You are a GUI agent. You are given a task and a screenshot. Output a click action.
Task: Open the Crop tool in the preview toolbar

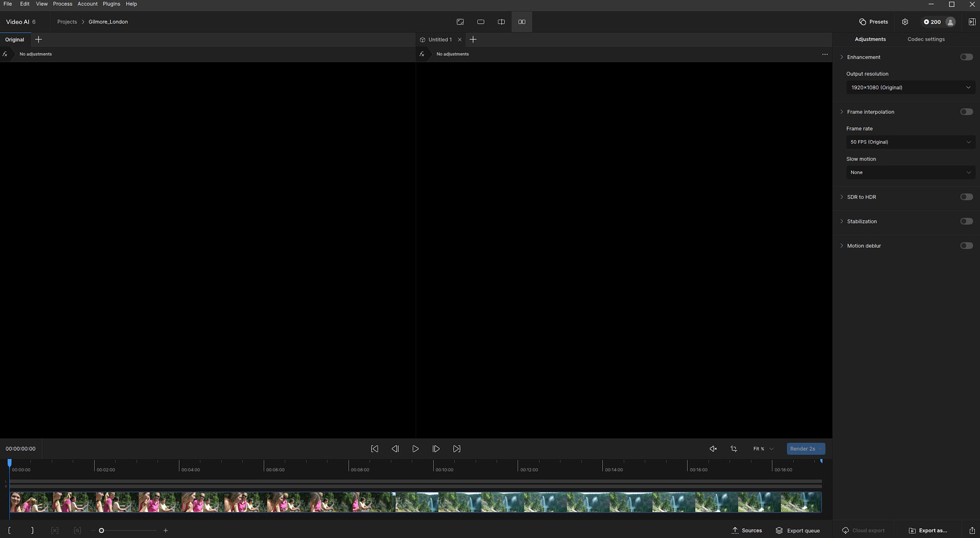coord(733,448)
